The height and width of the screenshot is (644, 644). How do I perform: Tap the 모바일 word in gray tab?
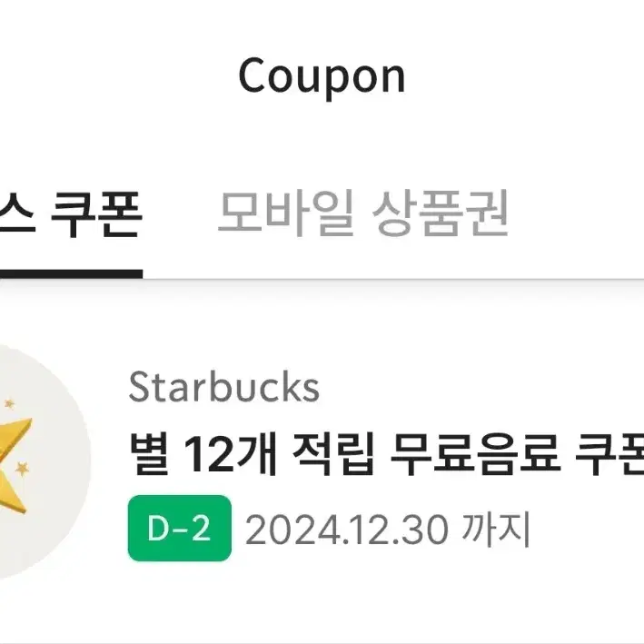coord(285,213)
